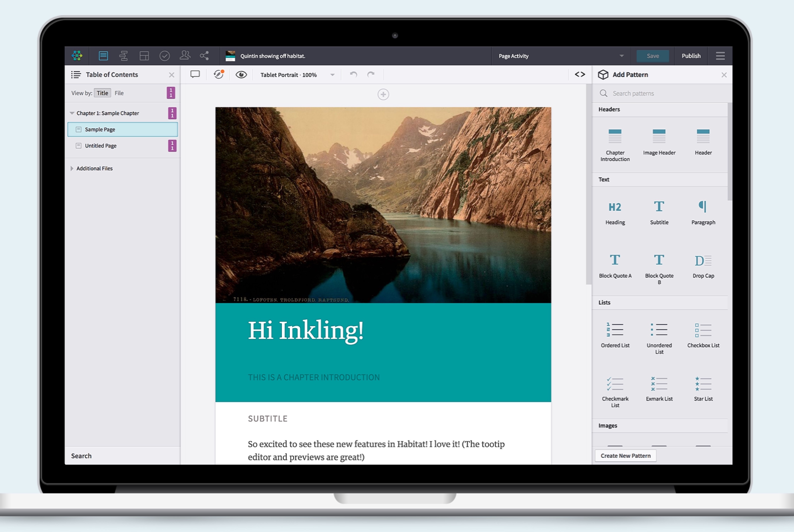Screen dimensions: 794x532
Task: Select Untitled Page in table of contents
Action: (x=100, y=146)
